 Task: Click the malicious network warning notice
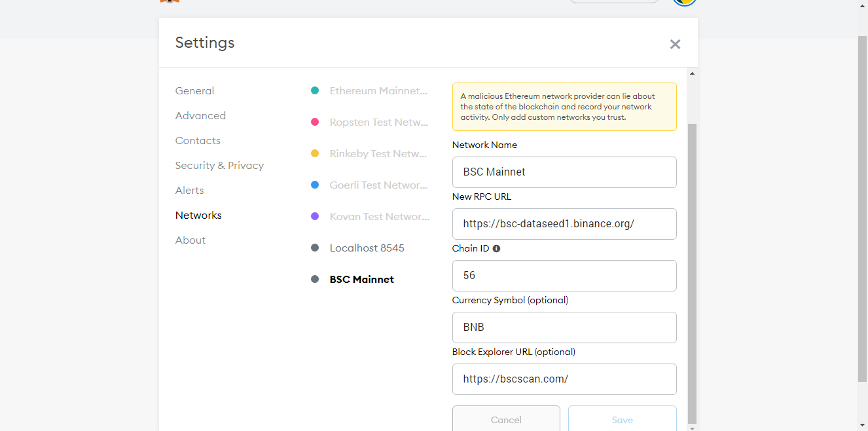click(x=564, y=107)
